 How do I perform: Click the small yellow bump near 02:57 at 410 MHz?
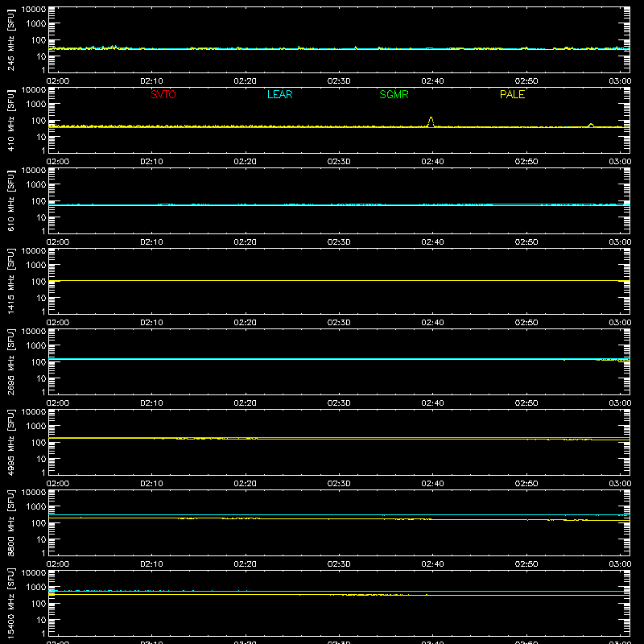[591, 125]
